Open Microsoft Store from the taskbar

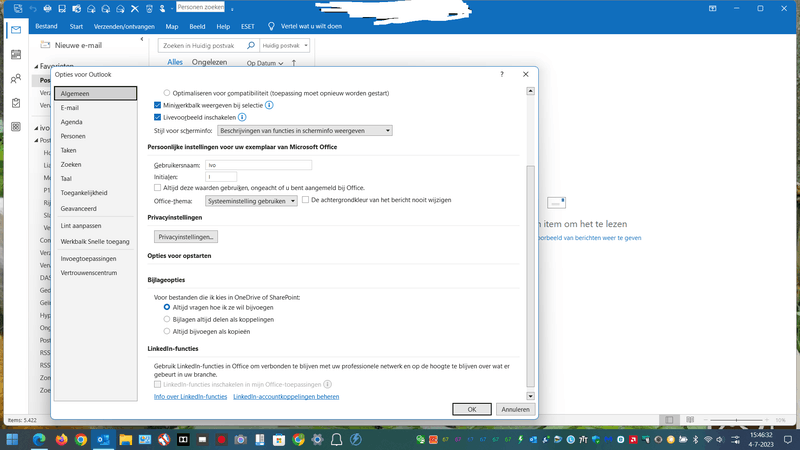click(x=279, y=439)
